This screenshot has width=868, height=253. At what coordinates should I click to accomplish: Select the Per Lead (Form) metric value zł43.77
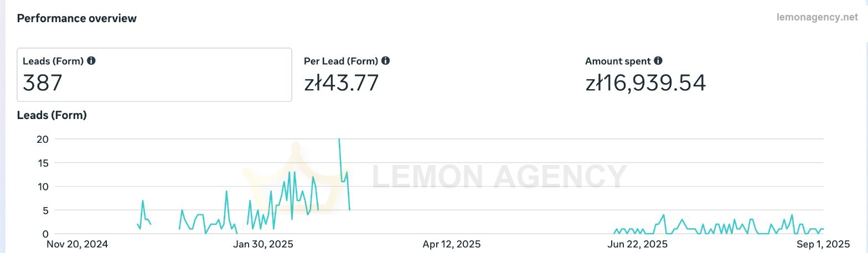[342, 84]
